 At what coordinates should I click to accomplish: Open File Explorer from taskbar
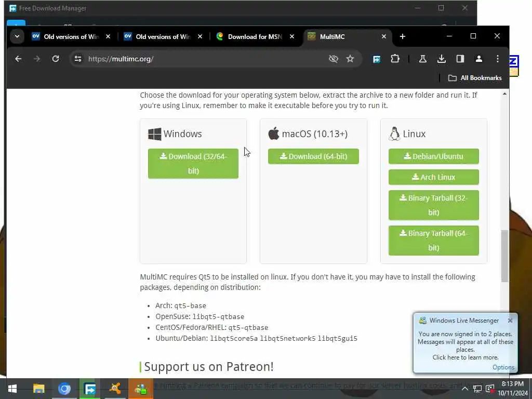tap(38, 389)
